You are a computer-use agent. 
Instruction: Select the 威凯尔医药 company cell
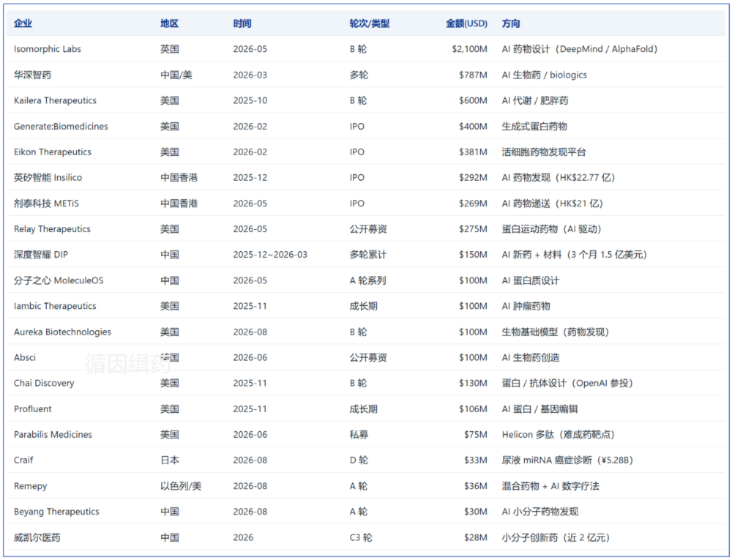[x=37, y=537]
